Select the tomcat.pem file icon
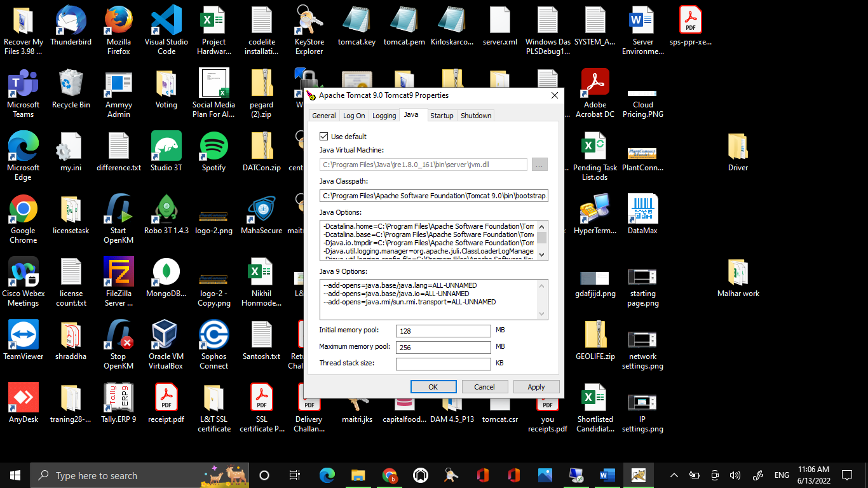 click(404, 25)
